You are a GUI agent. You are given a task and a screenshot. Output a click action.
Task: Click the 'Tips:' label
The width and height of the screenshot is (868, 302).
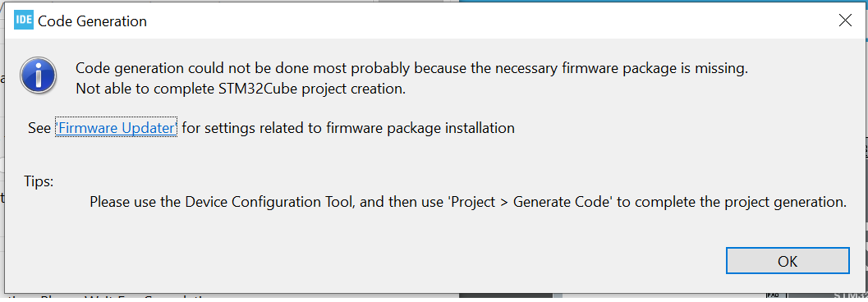click(x=39, y=181)
